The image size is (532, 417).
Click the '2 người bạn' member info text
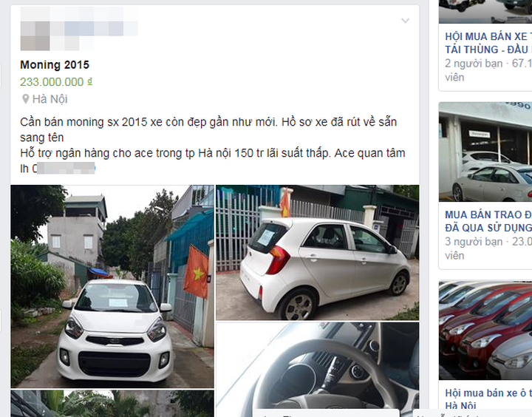pyautogui.click(x=474, y=64)
